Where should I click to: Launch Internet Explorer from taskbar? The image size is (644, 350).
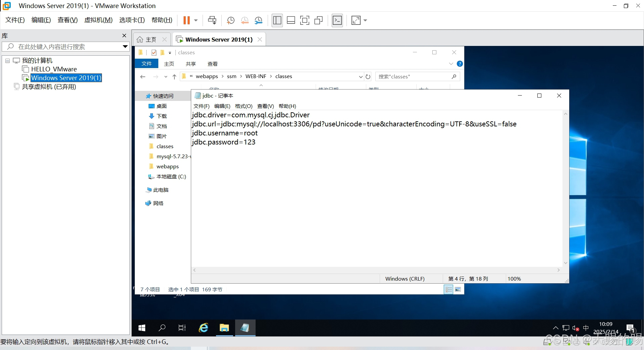pos(204,328)
